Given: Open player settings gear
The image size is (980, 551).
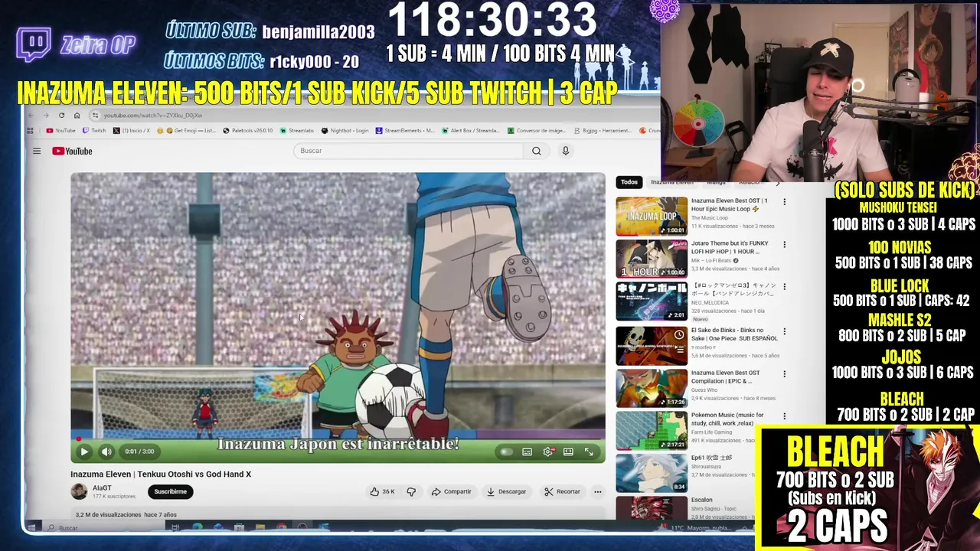Looking at the screenshot, I should click(x=547, y=452).
